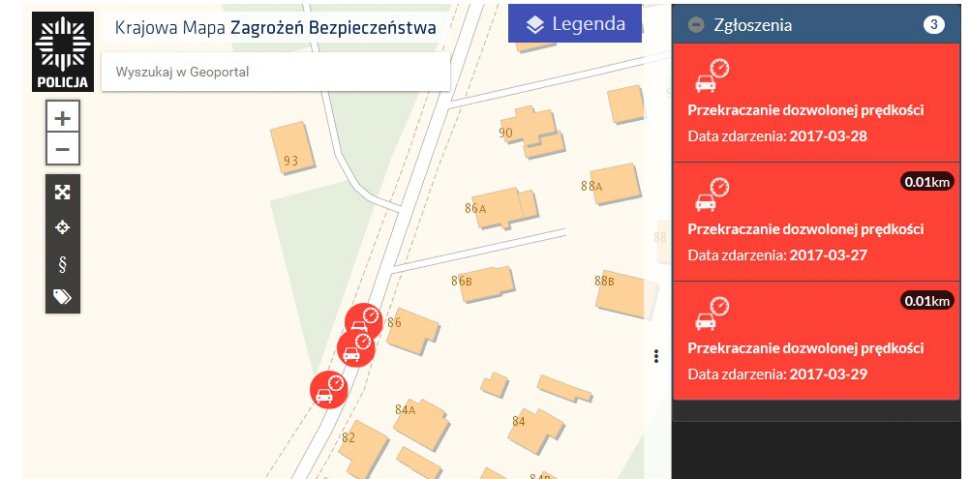970x479 pixels.
Task: Select the bottom speeding marker near building 84A
Action: pos(329,389)
